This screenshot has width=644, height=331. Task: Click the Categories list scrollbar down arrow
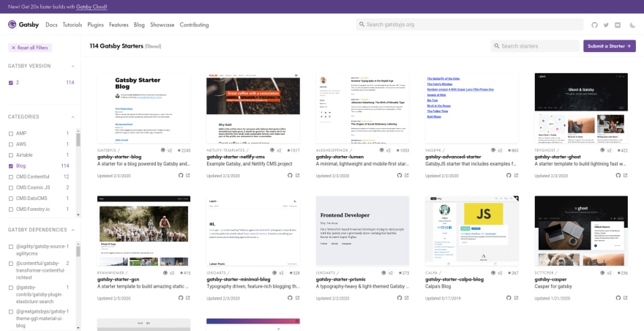click(x=78, y=215)
